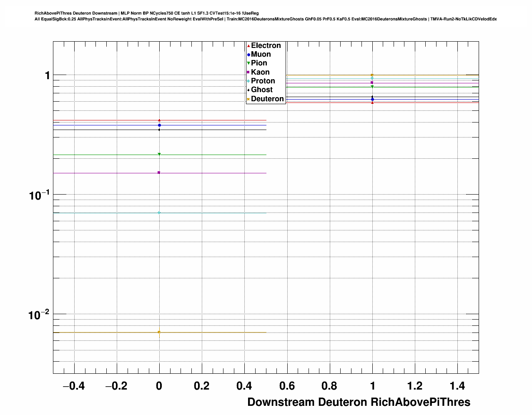Click the x-axis tick label 0.2

(202, 386)
